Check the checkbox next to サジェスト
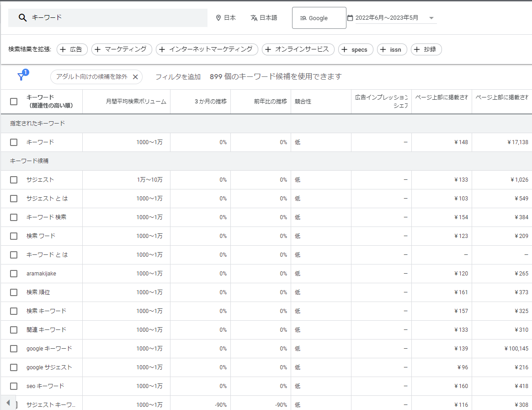 click(13, 179)
